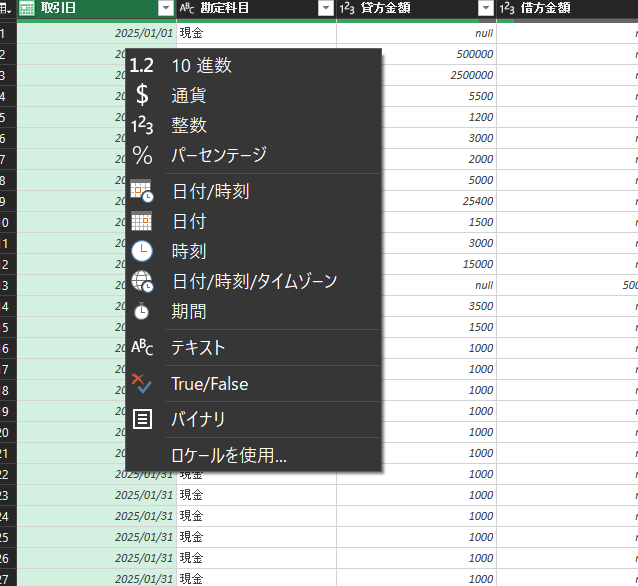The width and height of the screenshot is (638, 586).
Task: Click the True/False type icon
Action: point(142,383)
